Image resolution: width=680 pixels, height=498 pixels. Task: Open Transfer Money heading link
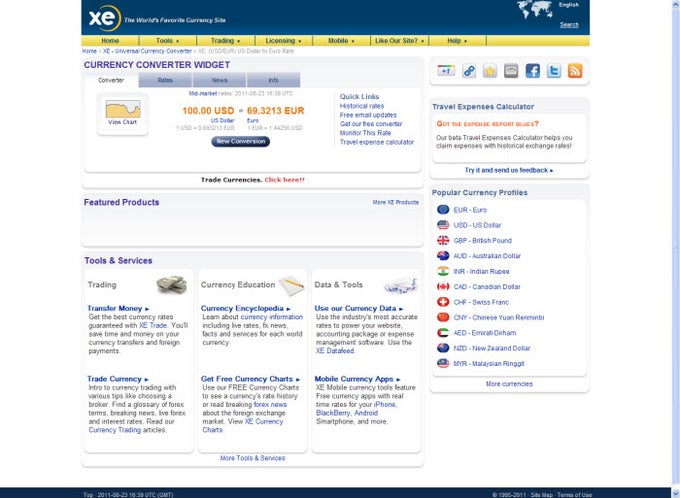(118, 308)
